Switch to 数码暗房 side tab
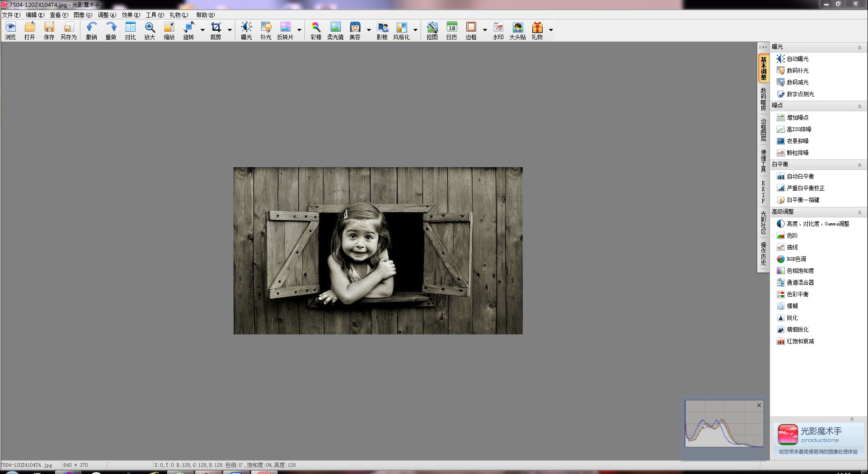Viewport: 868px width, 474px height. click(763, 99)
